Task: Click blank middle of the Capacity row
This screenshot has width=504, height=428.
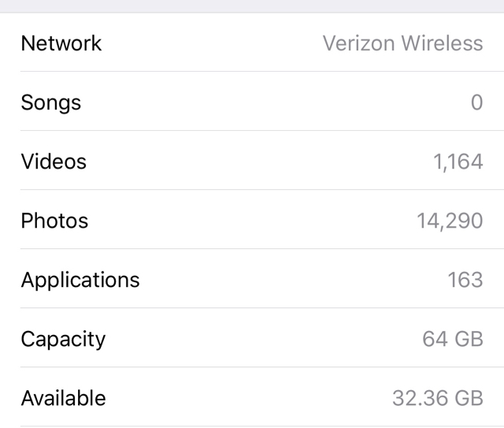Action: tap(260, 339)
